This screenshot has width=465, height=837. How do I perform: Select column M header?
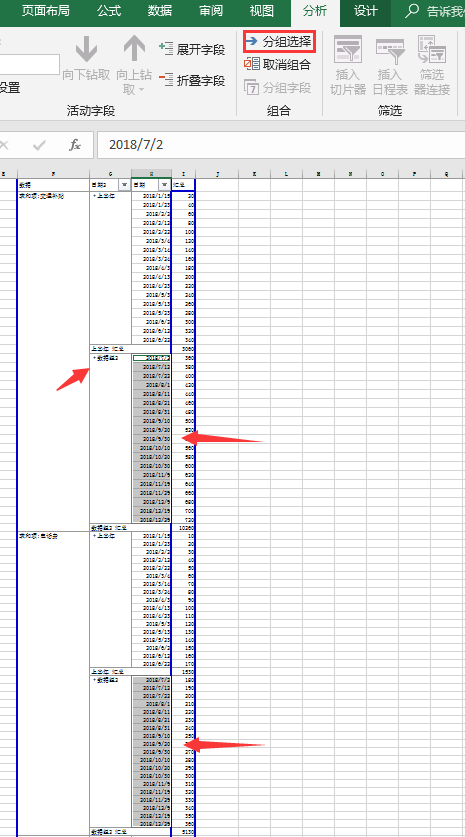(x=318, y=174)
